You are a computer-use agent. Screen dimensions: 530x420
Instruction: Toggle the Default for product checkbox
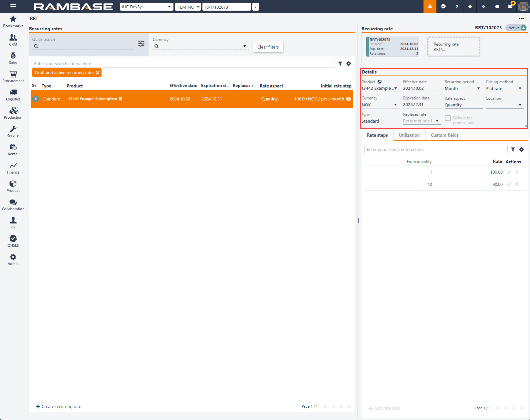448,118
